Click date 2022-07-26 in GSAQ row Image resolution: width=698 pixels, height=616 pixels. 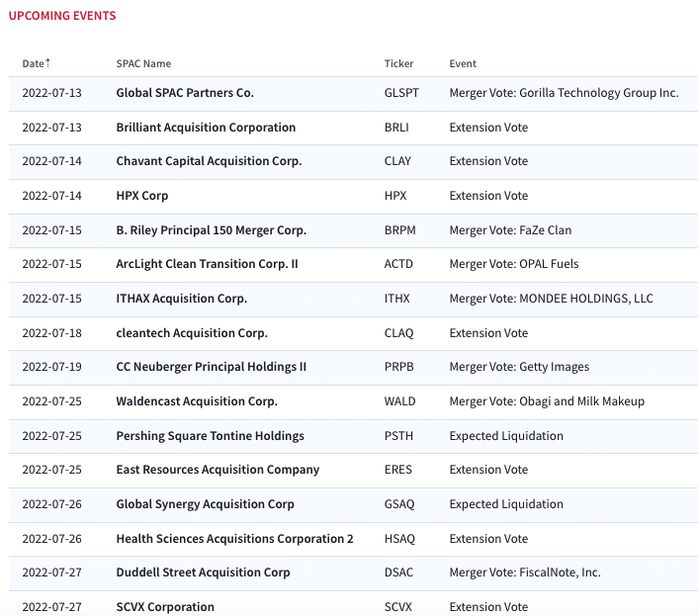coord(52,504)
